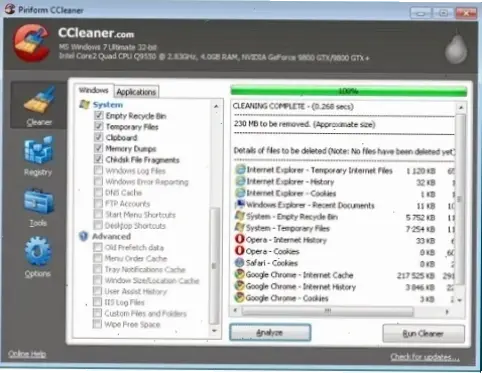482x373 pixels.
Task: Click the results scroll-right arrow
Action: (447, 311)
